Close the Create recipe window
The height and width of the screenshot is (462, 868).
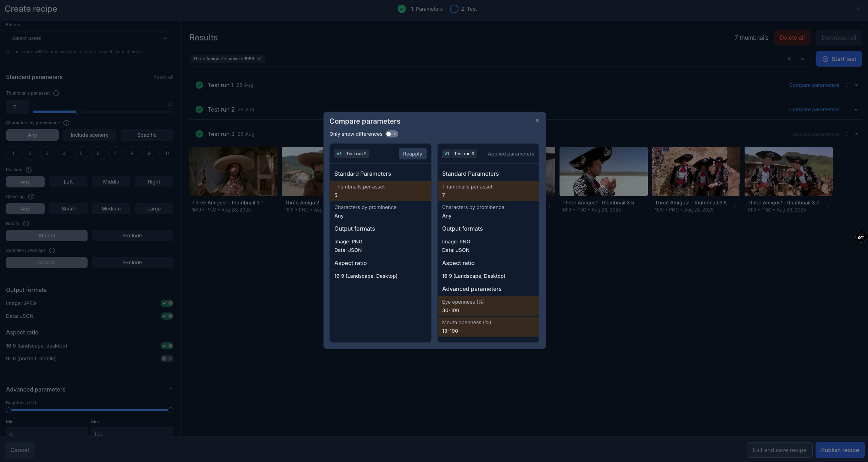click(858, 9)
